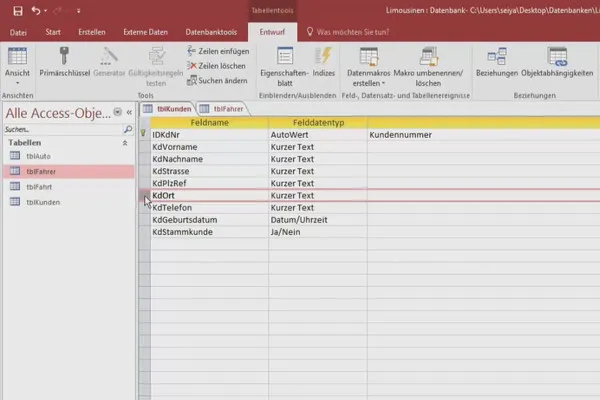
Task: Open the Beziehungen relationships window
Action: [x=497, y=61]
